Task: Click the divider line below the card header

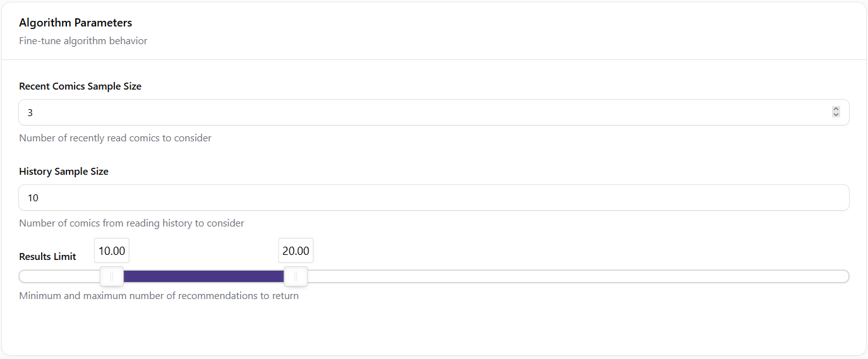Action: pos(433,59)
